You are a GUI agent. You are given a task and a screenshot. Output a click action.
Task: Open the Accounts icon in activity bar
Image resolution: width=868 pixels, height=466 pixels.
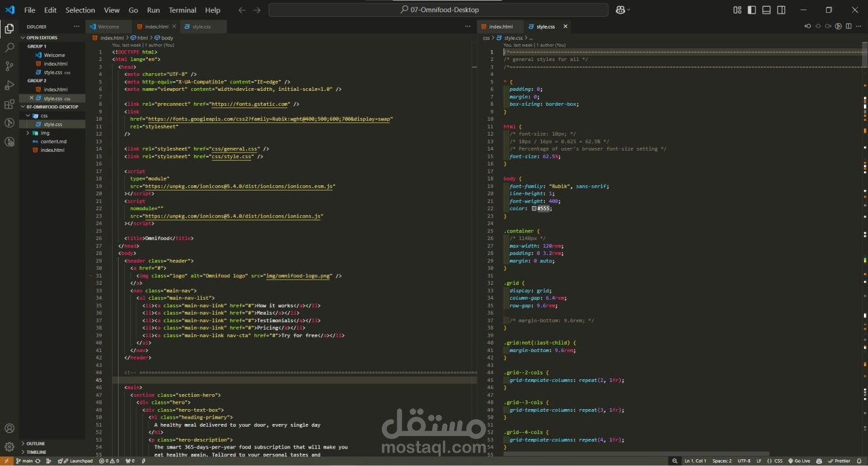pos(9,429)
